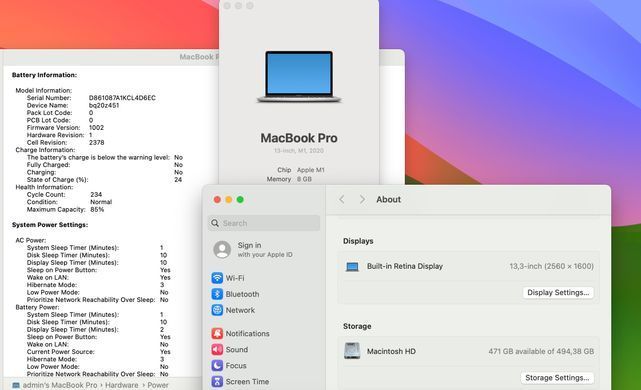Click the Health Information label
Image resolution: width=641 pixels, height=390 pixels.
(x=44, y=187)
